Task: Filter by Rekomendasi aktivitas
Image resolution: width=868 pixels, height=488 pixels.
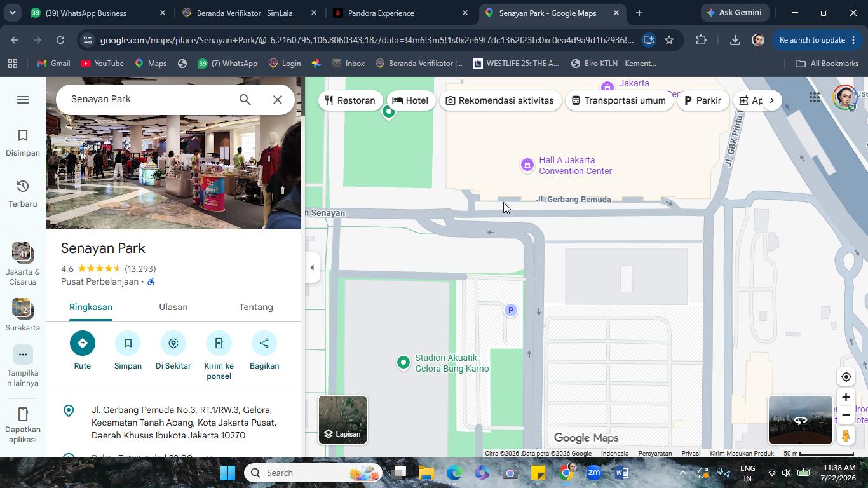Action: click(500, 100)
